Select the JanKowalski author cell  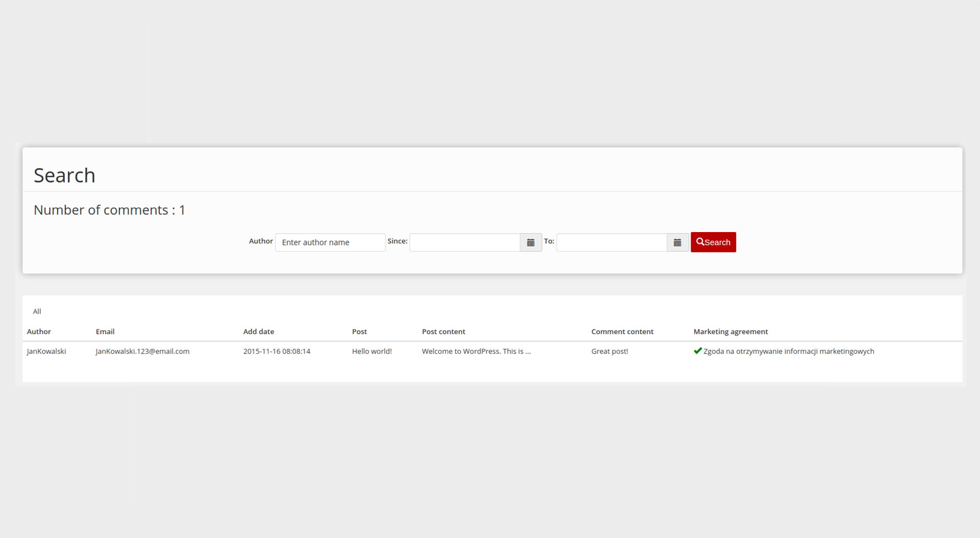click(x=46, y=351)
